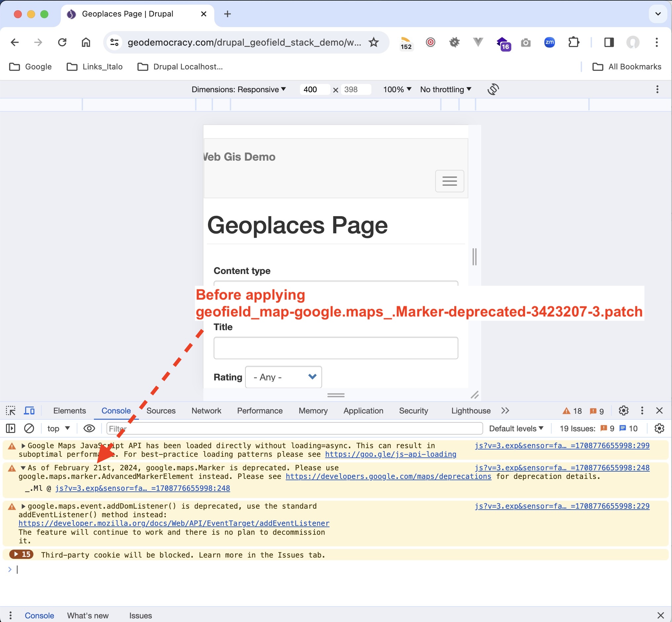The height and width of the screenshot is (622, 672).
Task: Open the Chrome extensions puzzle icon
Action: pyautogui.click(x=574, y=42)
